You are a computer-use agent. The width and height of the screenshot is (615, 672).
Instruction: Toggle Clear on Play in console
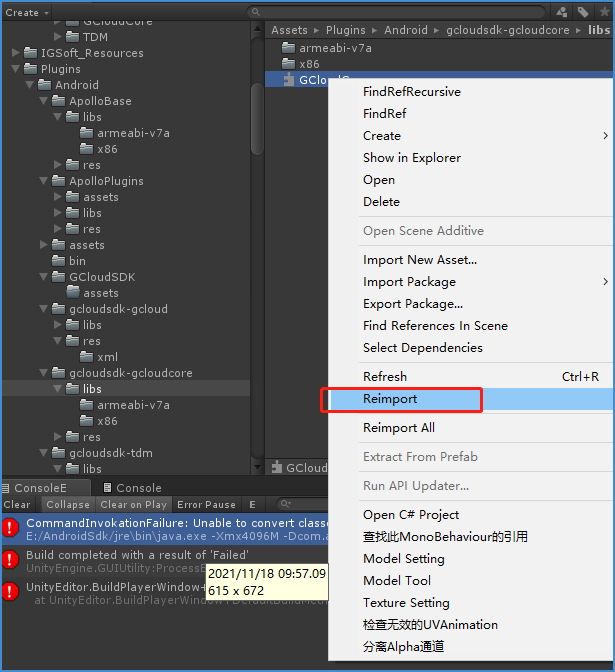134,504
